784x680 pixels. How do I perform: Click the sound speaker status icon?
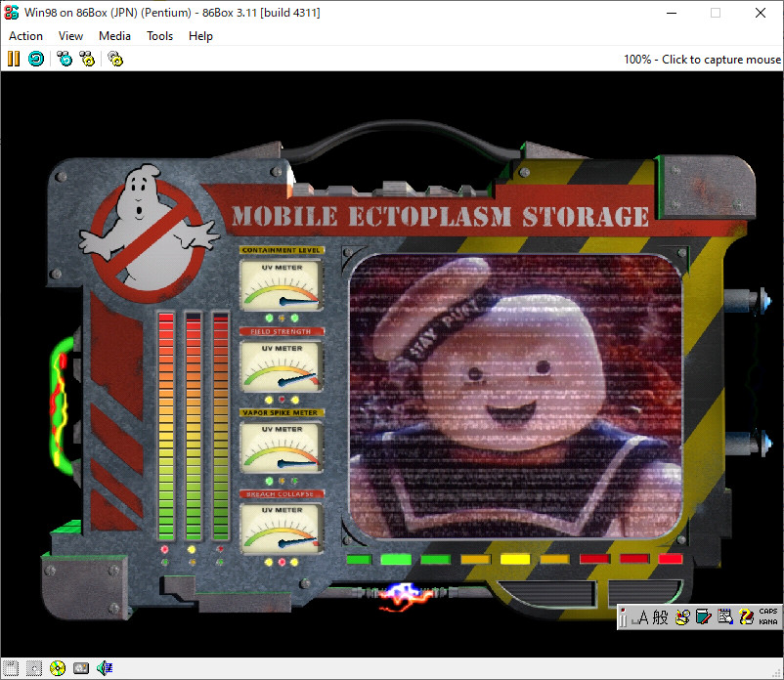point(105,668)
